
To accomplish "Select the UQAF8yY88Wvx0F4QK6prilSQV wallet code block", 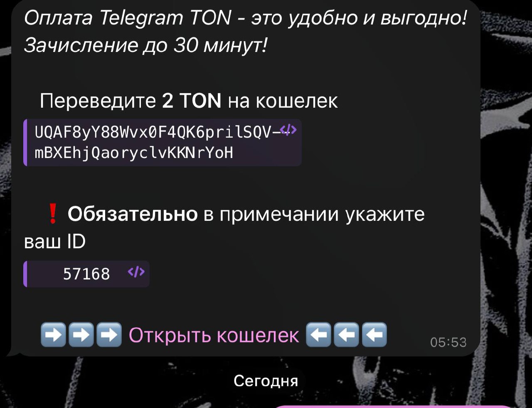I will click(x=163, y=143).
